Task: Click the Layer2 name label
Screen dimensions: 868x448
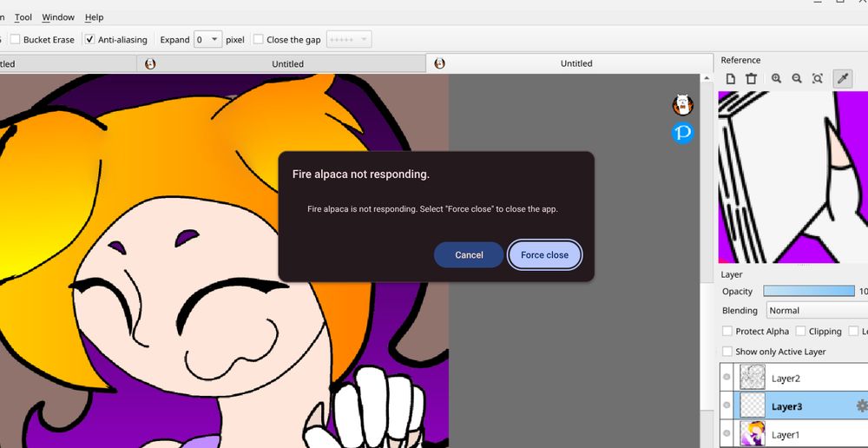Action: point(786,379)
